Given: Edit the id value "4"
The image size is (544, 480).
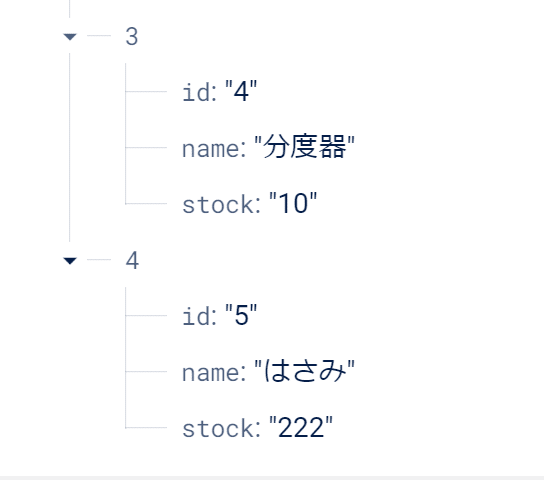Looking at the screenshot, I should point(241,92).
